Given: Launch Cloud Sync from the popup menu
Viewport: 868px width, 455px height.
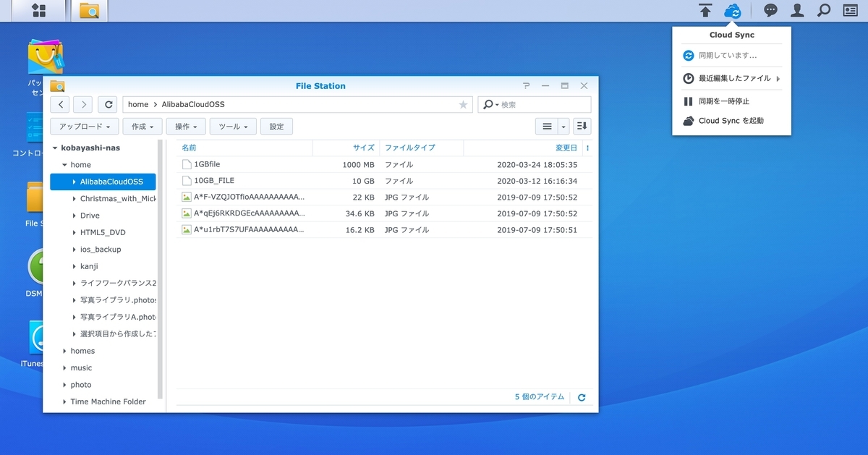Looking at the screenshot, I should point(731,121).
